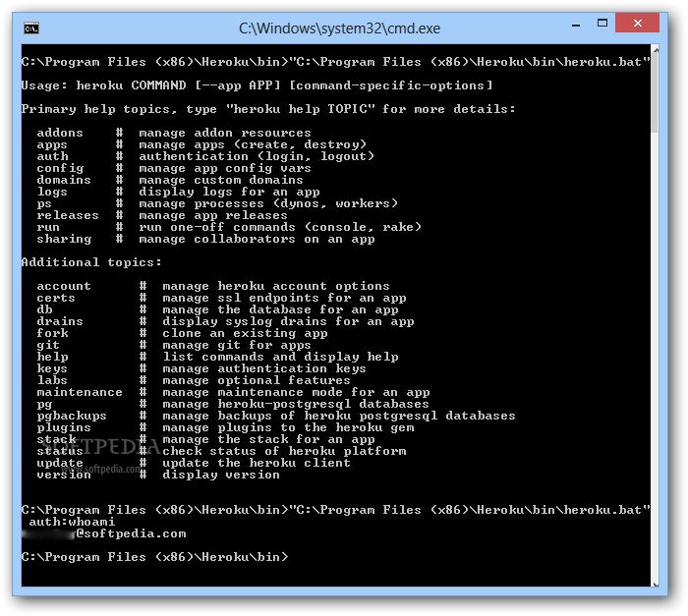Click the 'run' topic text
The width and height of the screenshot is (688, 616).
point(48,227)
